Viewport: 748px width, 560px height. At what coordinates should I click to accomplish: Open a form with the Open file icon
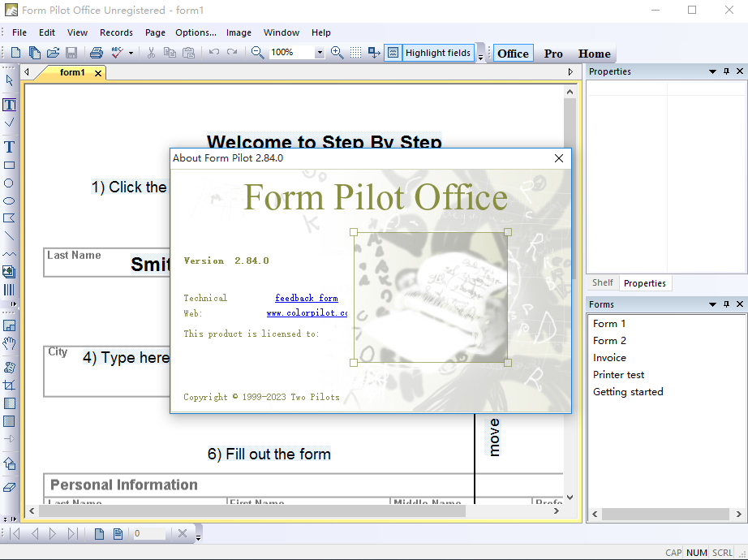(x=52, y=51)
